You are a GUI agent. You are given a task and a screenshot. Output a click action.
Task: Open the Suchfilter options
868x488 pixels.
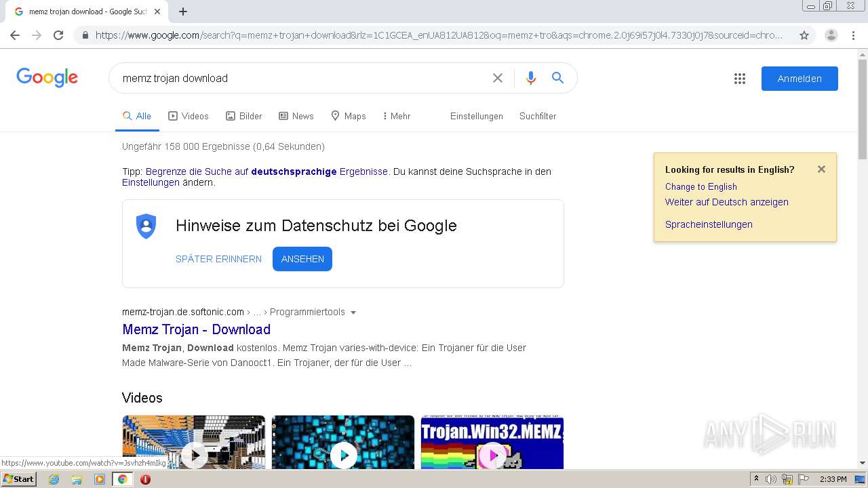538,117
